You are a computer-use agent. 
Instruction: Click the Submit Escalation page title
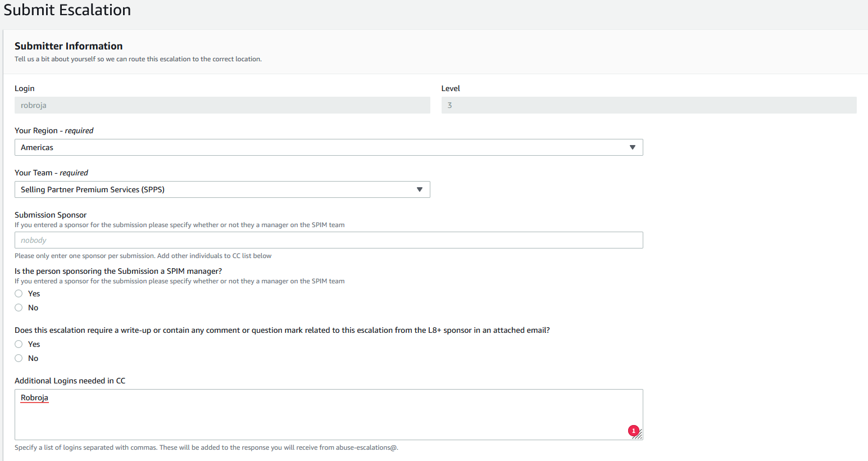pos(67,10)
